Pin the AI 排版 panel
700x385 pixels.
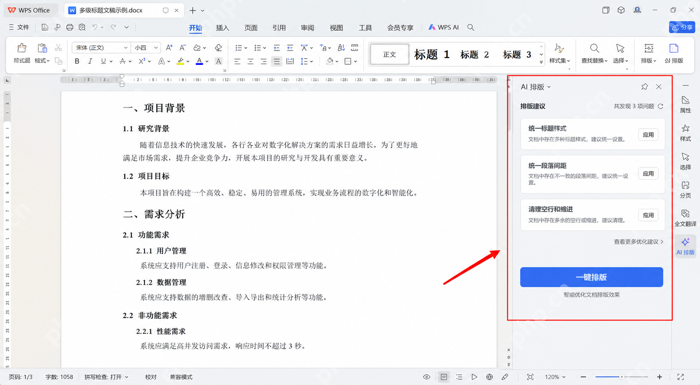(x=644, y=87)
